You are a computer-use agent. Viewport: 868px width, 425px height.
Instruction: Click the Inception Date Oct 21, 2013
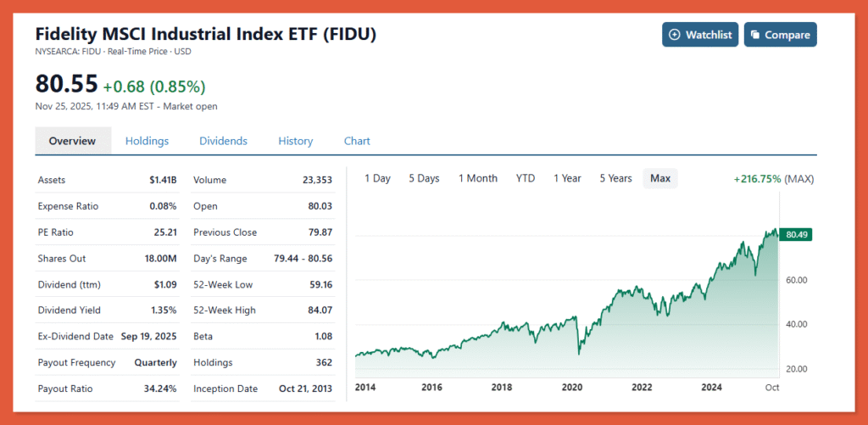[305, 389]
